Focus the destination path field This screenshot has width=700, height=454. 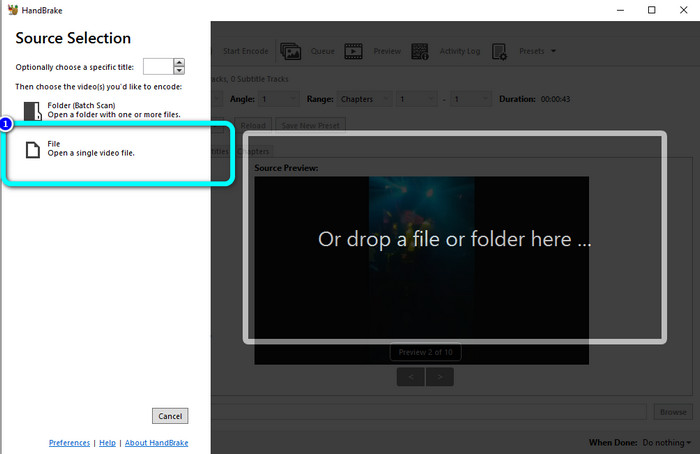click(x=429, y=412)
